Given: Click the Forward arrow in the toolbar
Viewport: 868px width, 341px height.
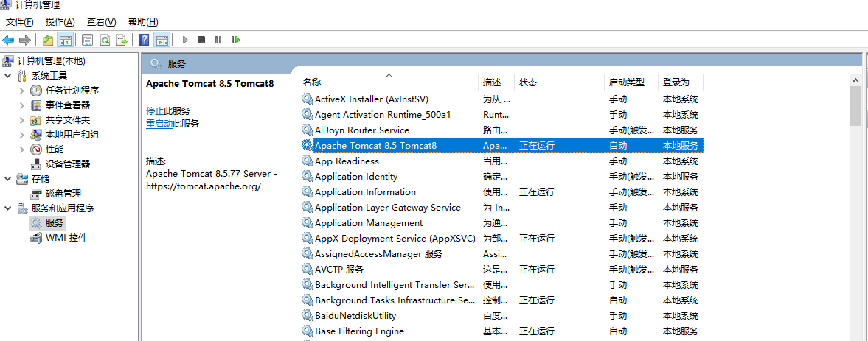Looking at the screenshot, I should pos(24,40).
